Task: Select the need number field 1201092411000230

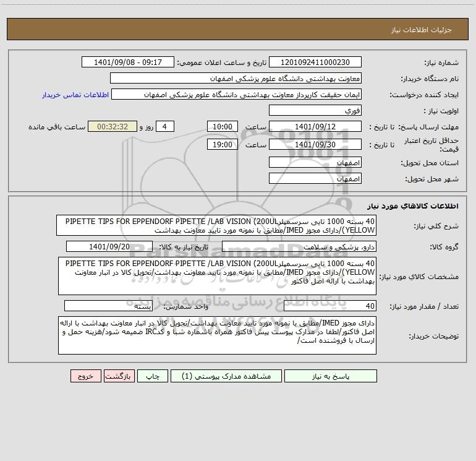Action: click(315, 62)
